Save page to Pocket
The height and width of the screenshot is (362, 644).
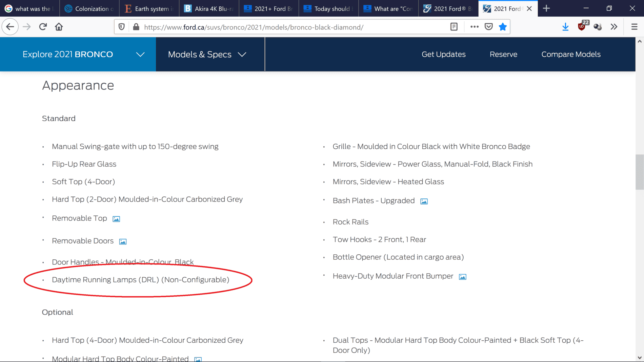(x=488, y=27)
